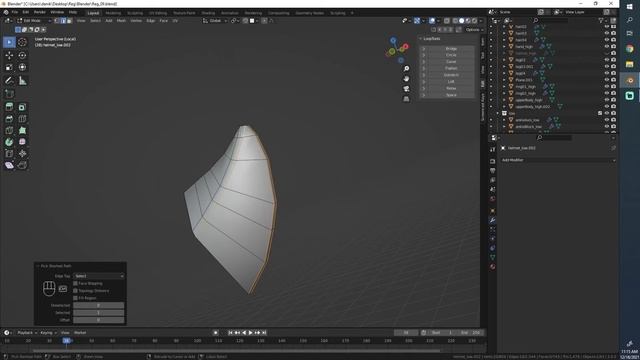This screenshot has height=360, width=640.
Task: Click the LoopTools Loft button
Action: click(x=451, y=82)
